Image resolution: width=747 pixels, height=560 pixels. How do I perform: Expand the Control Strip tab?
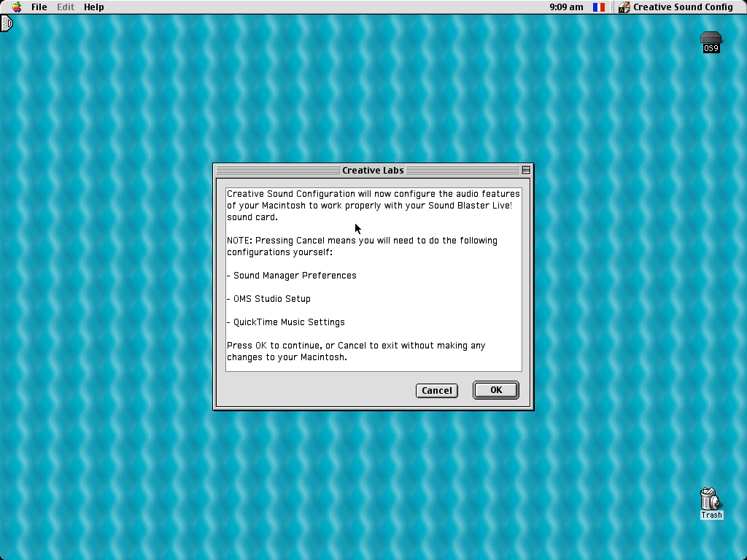[6, 23]
